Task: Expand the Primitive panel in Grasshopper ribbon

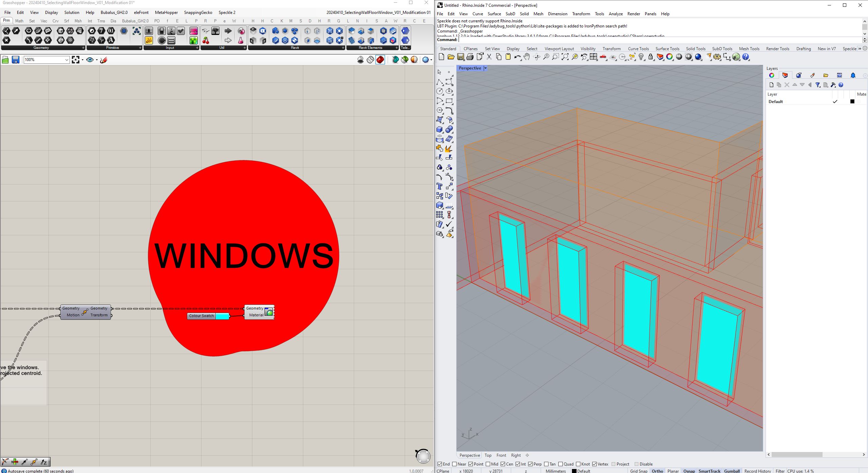Action: pyautogui.click(x=140, y=48)
